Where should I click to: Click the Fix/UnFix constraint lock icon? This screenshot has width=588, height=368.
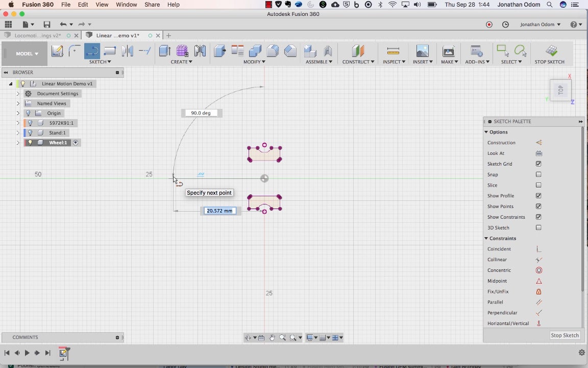pyautogui.click(x=538, y=291)
